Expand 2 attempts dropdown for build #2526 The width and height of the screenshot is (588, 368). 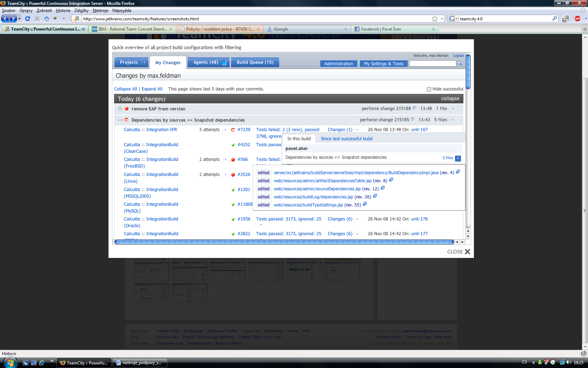(x=225, y=175)
